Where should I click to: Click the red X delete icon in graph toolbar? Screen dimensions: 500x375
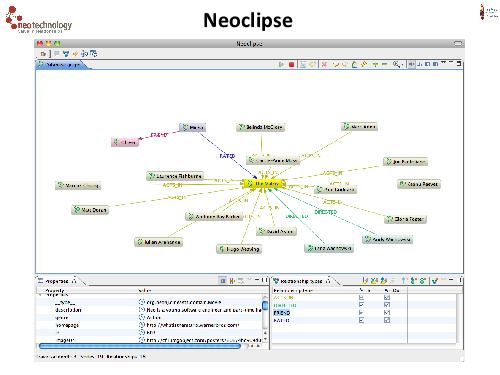[x=324, y=64]
